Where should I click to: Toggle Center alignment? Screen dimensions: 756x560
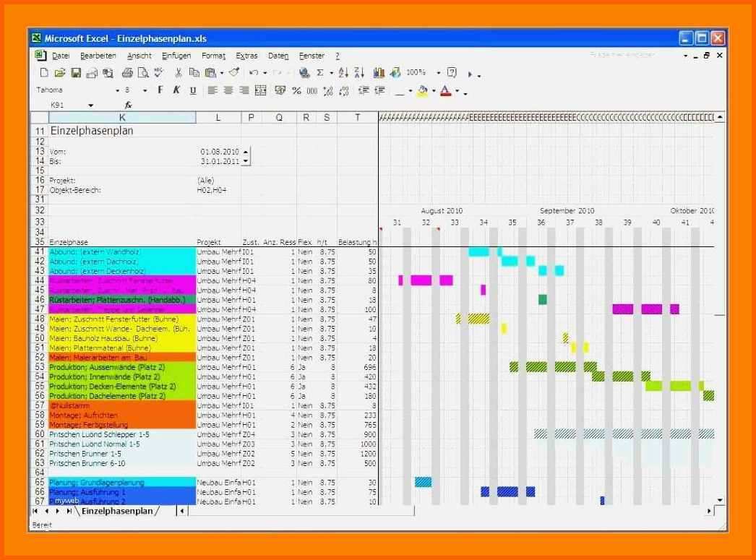[228, 90]
